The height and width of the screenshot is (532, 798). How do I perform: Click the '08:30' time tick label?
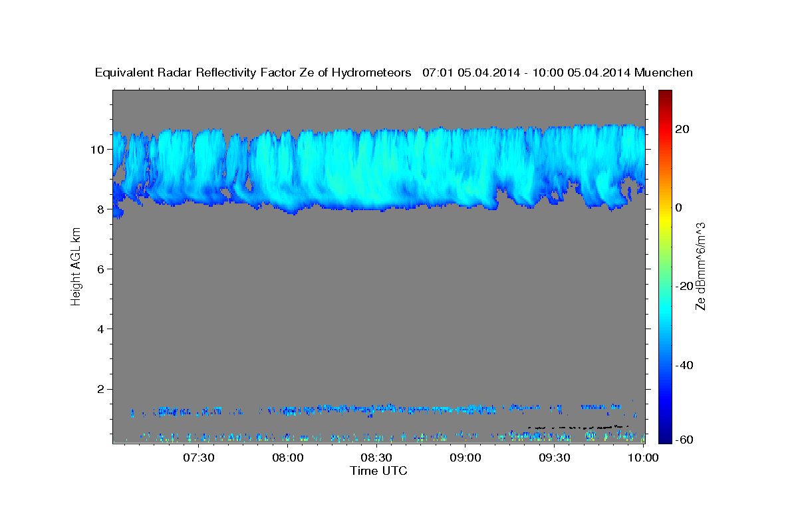pyautogui.click(x=377, y=458)
